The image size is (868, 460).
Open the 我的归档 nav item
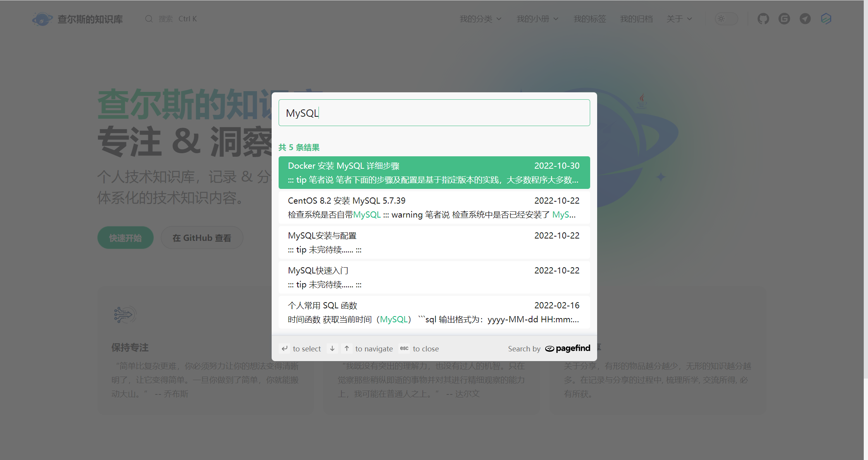coord(636,19)
